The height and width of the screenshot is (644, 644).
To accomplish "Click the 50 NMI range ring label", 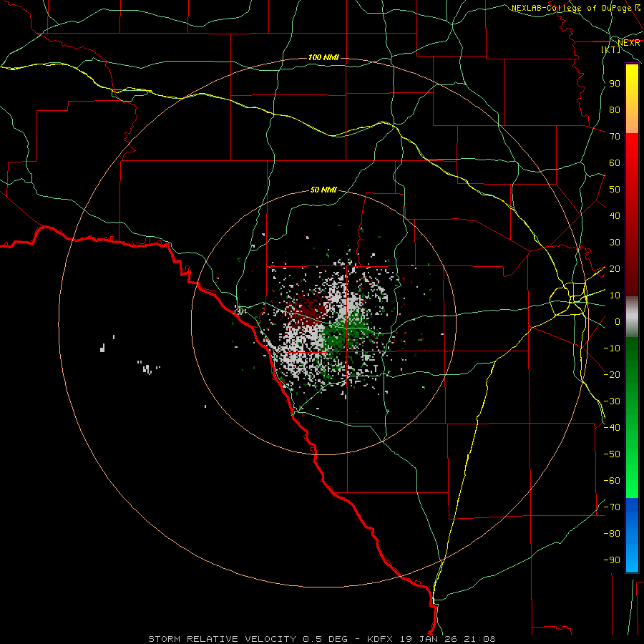I will (x=323, y=190).
